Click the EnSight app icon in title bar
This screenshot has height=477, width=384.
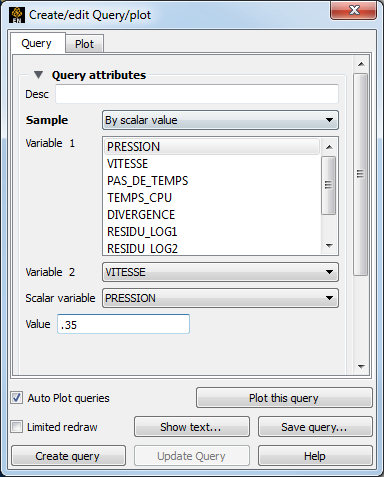tap(17, 15)
